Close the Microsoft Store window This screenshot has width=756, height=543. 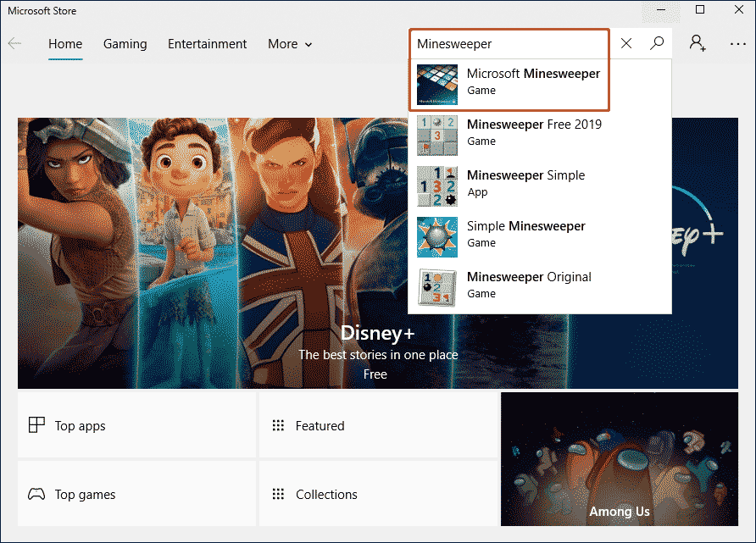(x=739, y=10)
